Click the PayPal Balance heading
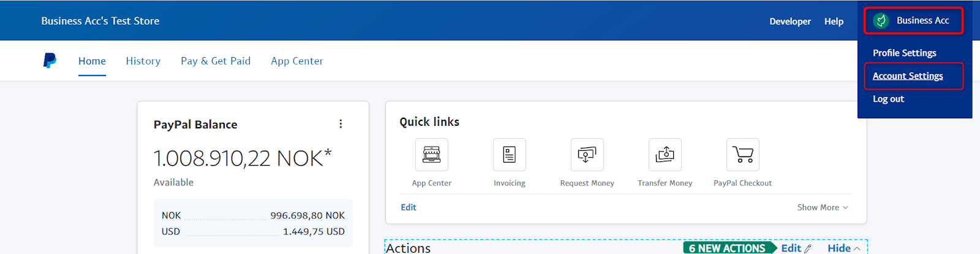980x254 pixels. (195, 125)
